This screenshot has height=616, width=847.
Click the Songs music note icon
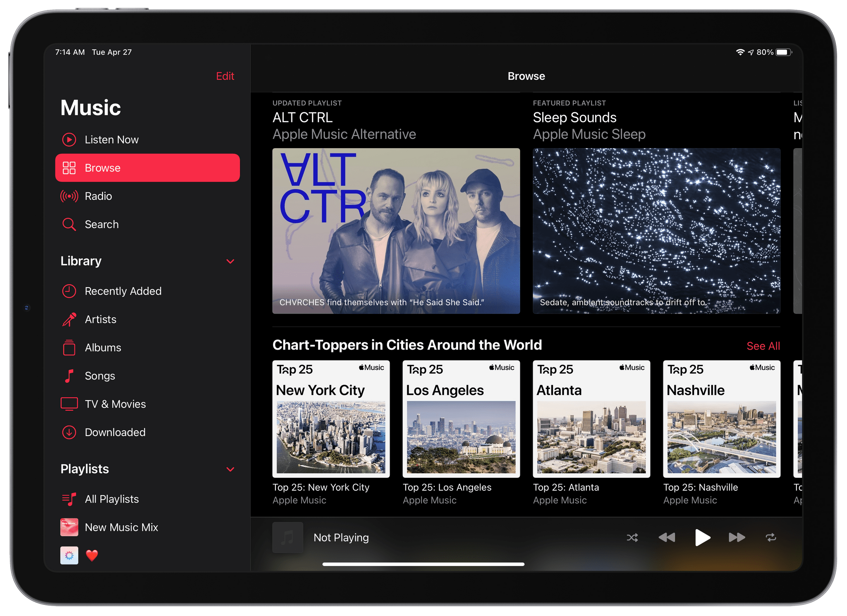[x=71, y=376]
